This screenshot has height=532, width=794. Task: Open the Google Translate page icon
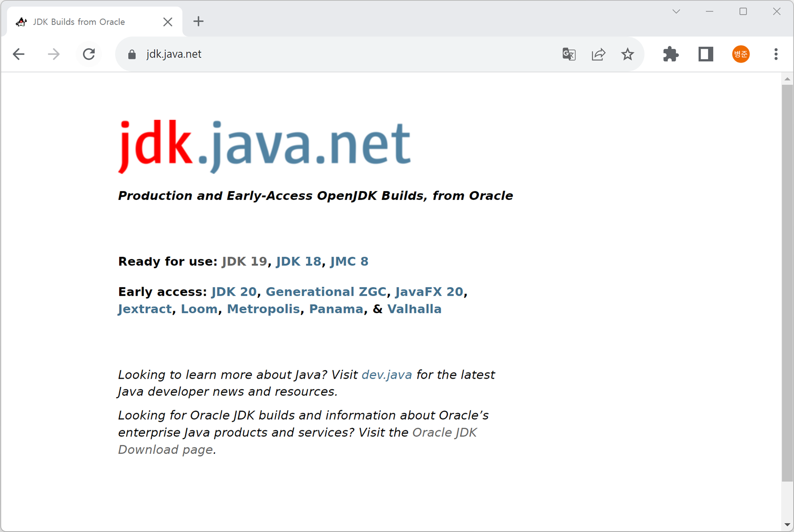click(x=569, y=54)
